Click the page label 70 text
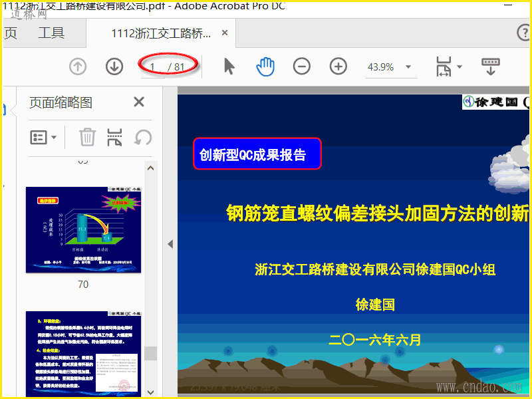The width and height of the screenshot is (532, 399). pos(83,285)
